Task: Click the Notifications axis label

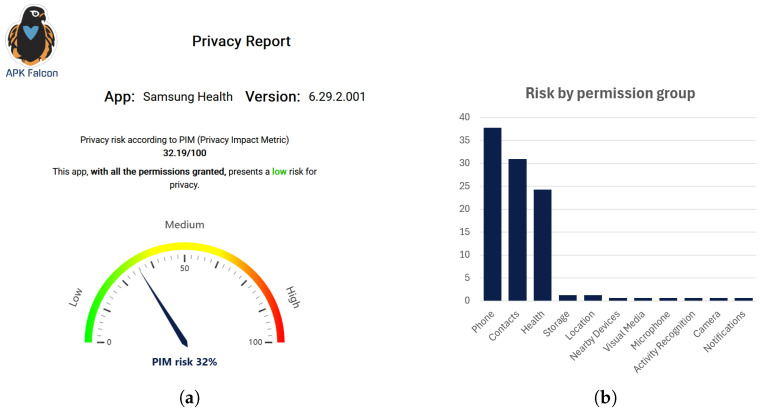Action: pos(725,332)
